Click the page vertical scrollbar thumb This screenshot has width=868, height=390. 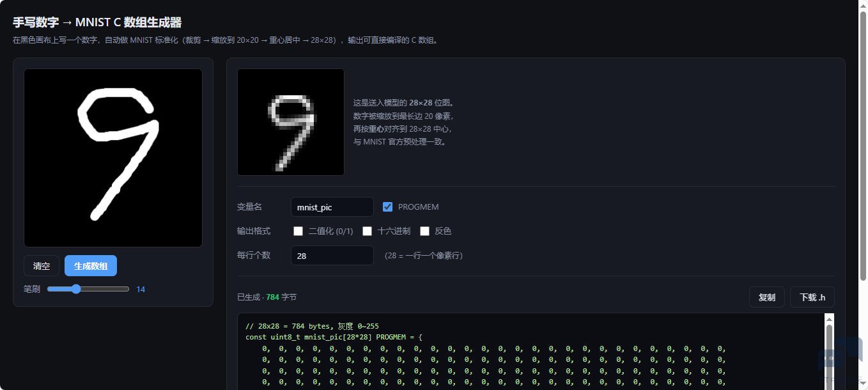[x=863, y=146]
